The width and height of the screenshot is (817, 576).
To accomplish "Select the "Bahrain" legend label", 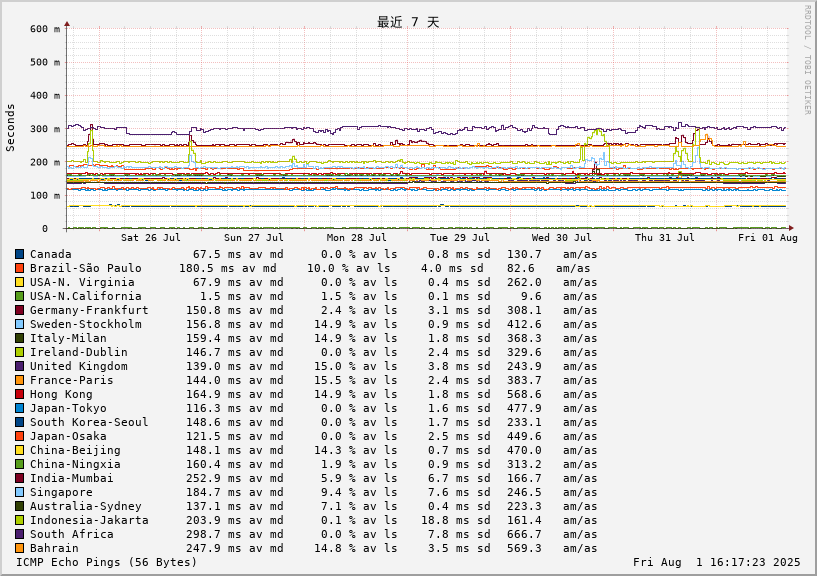I will [54, 548].
